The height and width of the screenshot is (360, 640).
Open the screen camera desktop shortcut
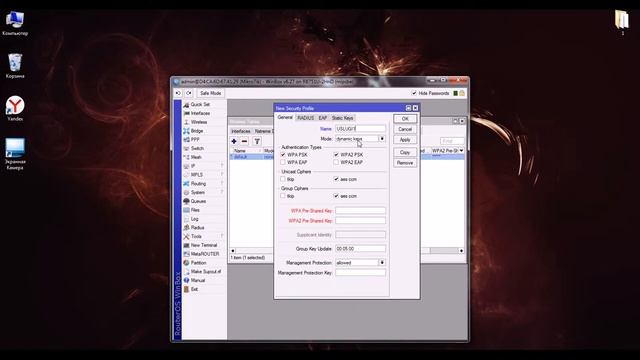(15, 154)
